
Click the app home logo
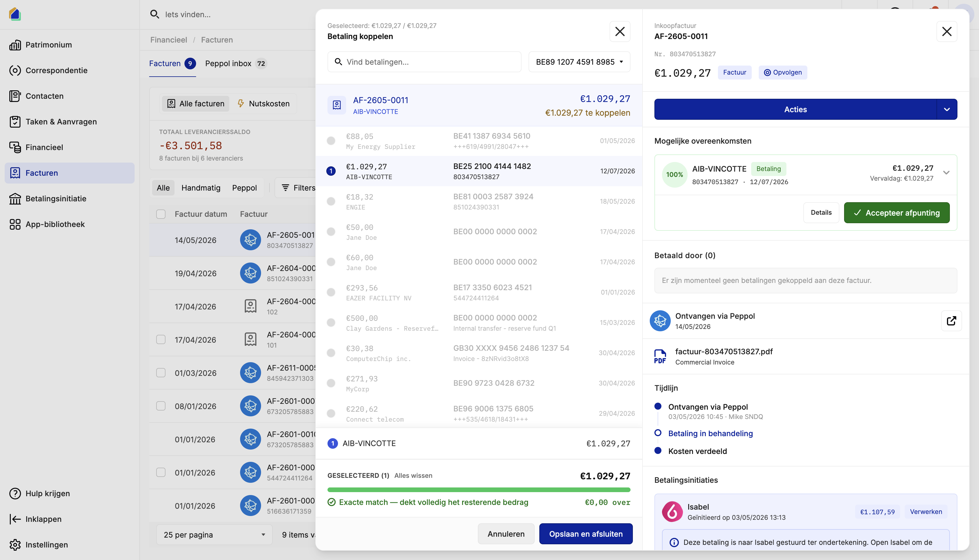15,14
